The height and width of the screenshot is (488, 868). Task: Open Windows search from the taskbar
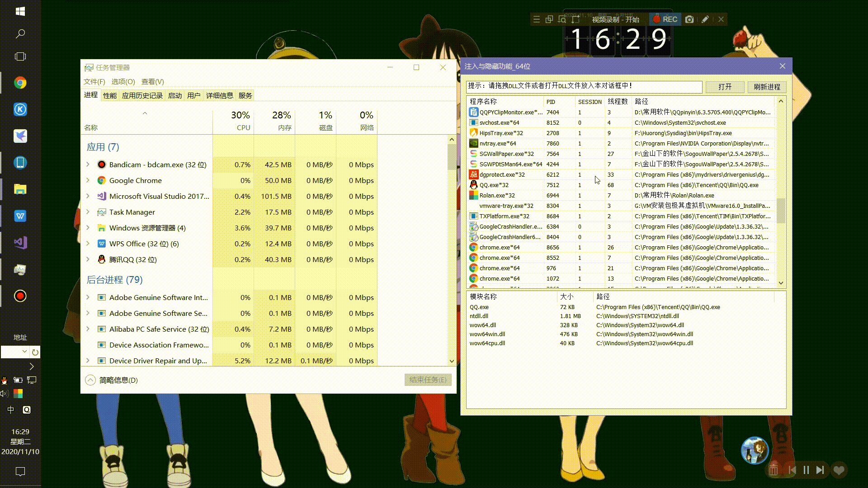(20, 34)
